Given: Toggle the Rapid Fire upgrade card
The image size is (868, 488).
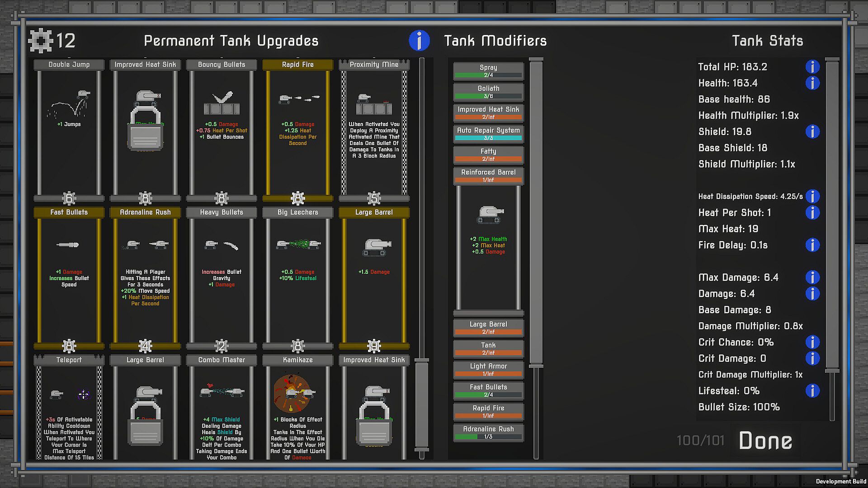Looking at the screenshot, I should pyautogui.click(x=297, y=131).
